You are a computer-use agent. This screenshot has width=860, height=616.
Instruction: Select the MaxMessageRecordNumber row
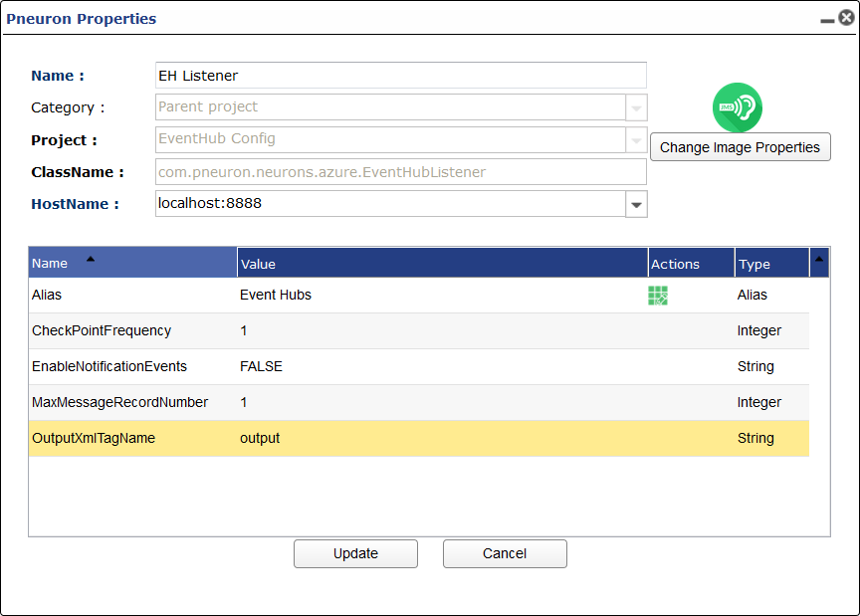pos(419,402)
